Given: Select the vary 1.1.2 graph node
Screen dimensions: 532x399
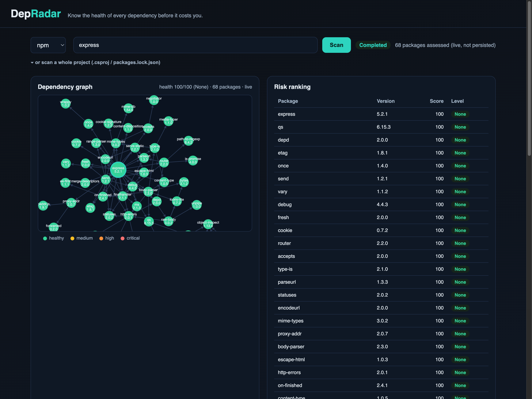Looking at the screenshot, I should [x=66, y=164].
